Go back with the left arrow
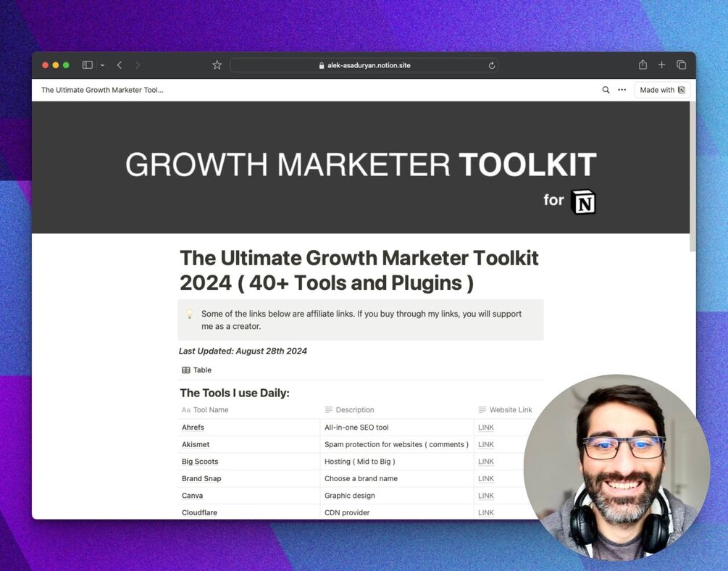Viewport: 728px width, 571px height. tap(120, 65)
